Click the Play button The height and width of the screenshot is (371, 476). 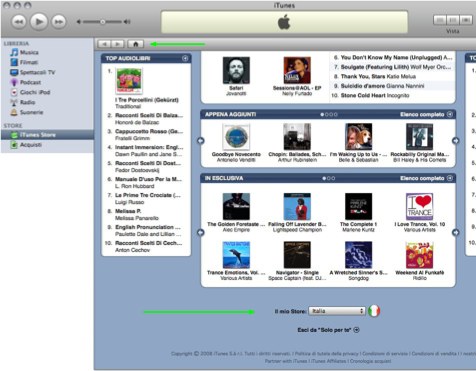coord(39,22)
